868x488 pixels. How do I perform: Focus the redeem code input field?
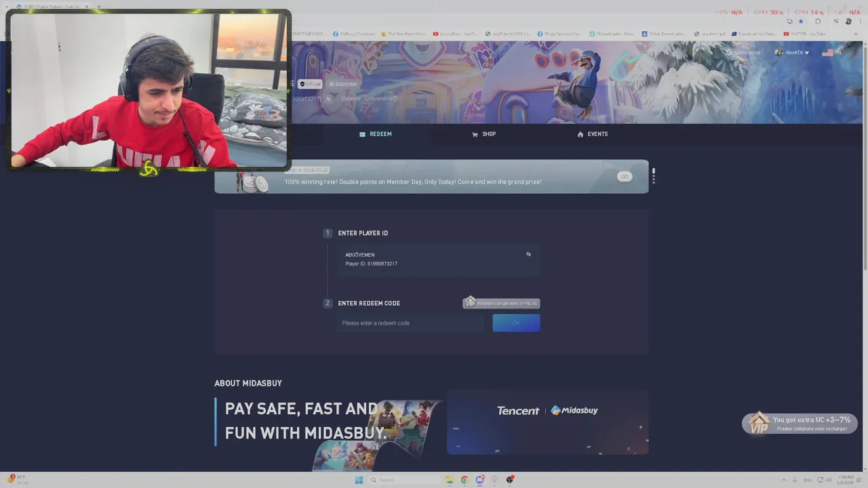410,323
